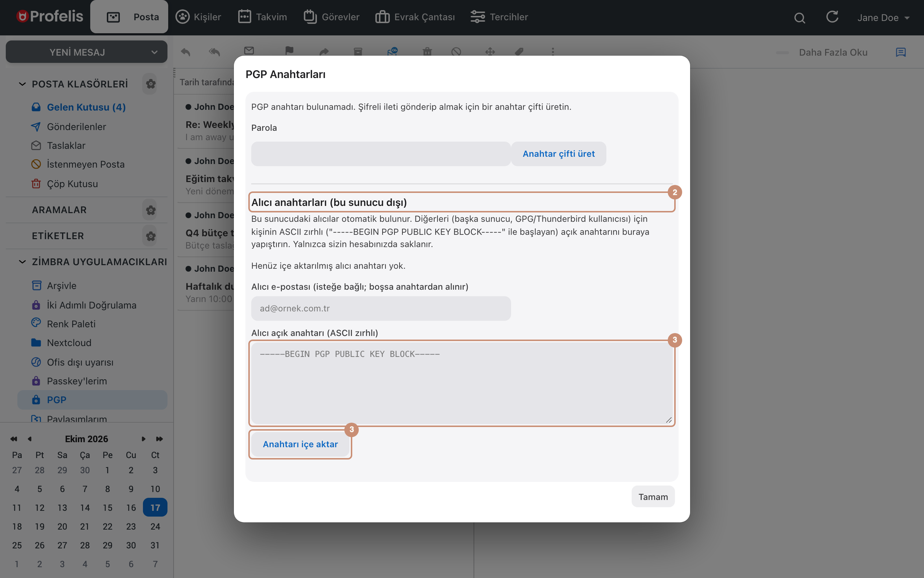Viewport: 924px width, 578px height.
Task: Open Jane Doe account dropdown
Action: click(883, 18)
